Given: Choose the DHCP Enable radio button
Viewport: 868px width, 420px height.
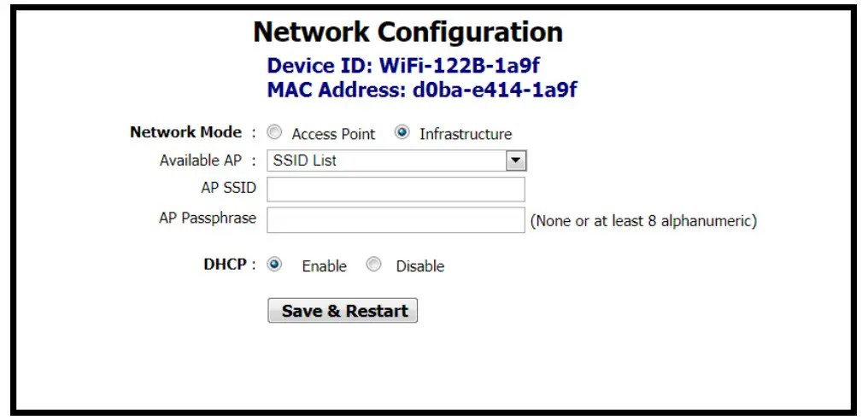Looking at the screenshot, I should (x=274, y=265).
